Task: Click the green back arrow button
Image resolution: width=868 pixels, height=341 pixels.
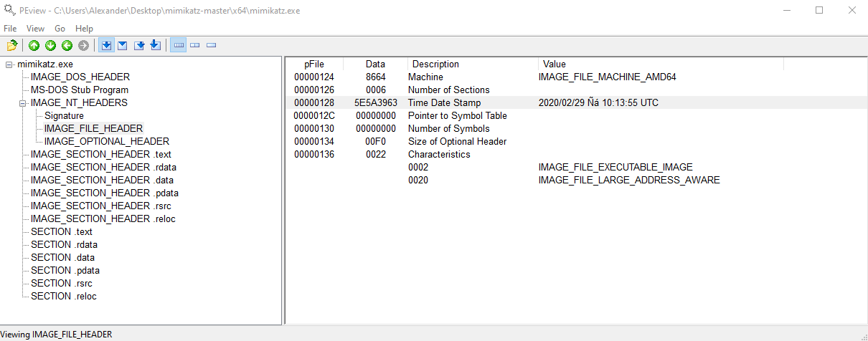Action: coord(67,46)
